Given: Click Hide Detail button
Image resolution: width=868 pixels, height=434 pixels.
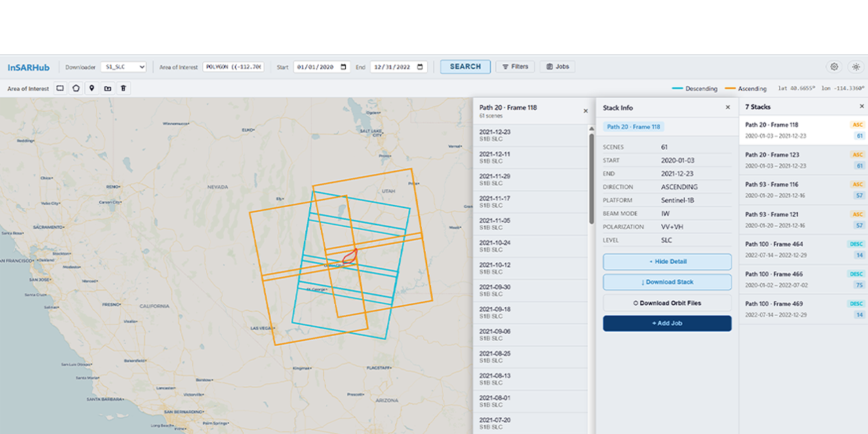Looking at the screenshot, I should click(667, 262).
